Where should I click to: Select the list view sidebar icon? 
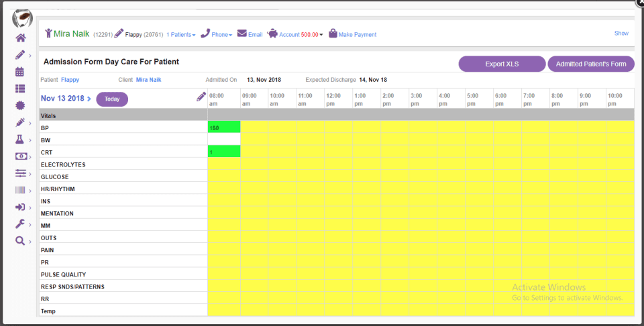click(x=19, y=89)
